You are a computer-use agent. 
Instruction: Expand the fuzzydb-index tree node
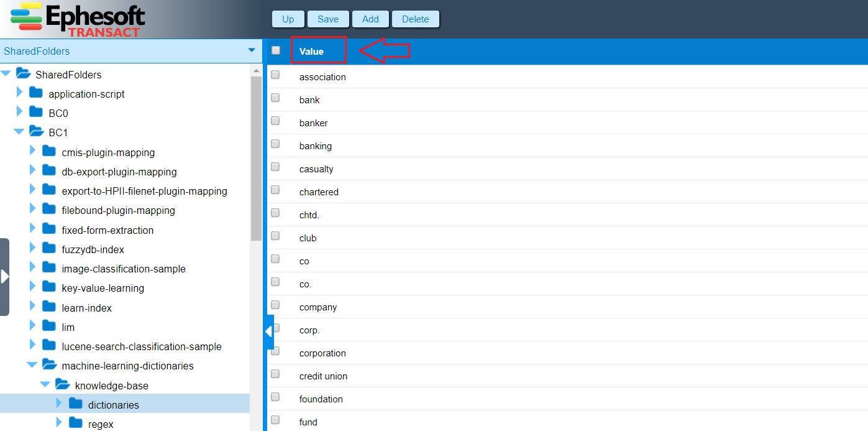click(x=33, y=249)
